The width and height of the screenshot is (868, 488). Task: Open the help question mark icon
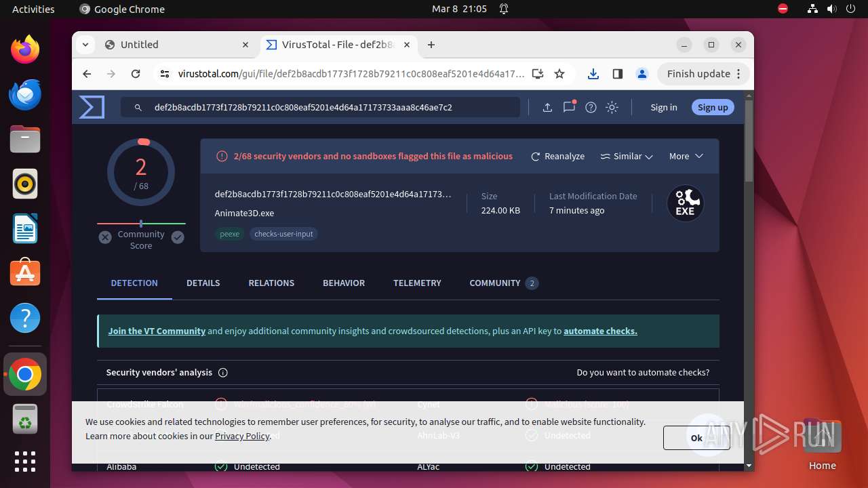(x=591, y=107)
